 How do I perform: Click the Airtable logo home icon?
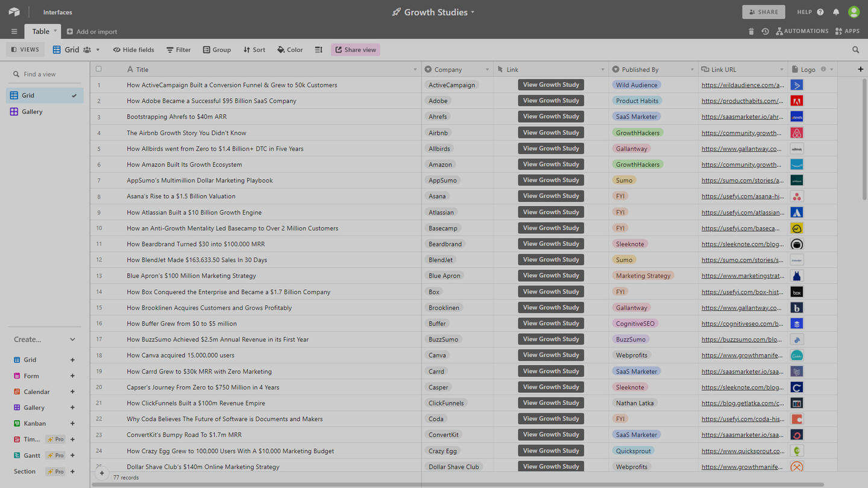point(14,12)
